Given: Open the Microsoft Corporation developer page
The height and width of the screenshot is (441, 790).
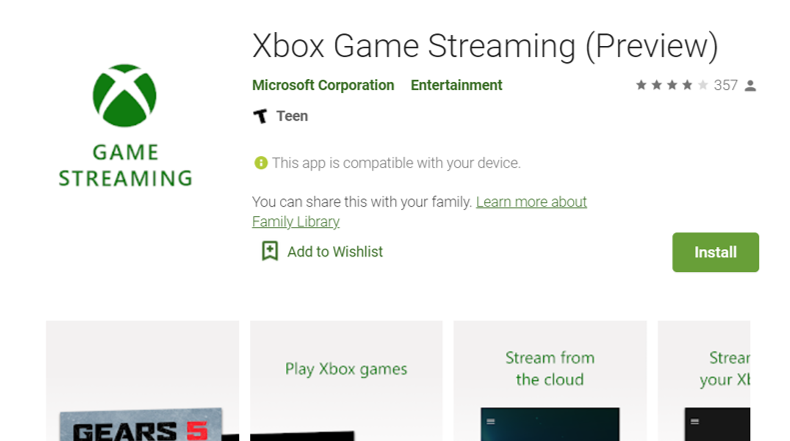Looking at the screenshot, I should (323, 86).
